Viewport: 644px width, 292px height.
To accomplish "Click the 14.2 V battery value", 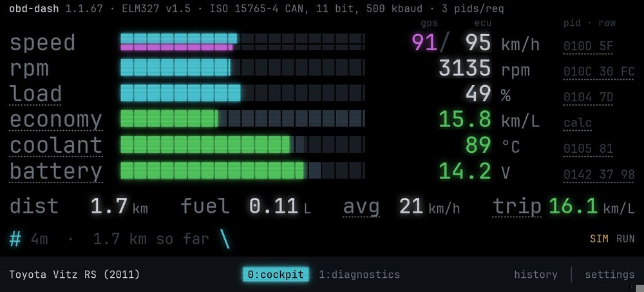I will 465,171.
